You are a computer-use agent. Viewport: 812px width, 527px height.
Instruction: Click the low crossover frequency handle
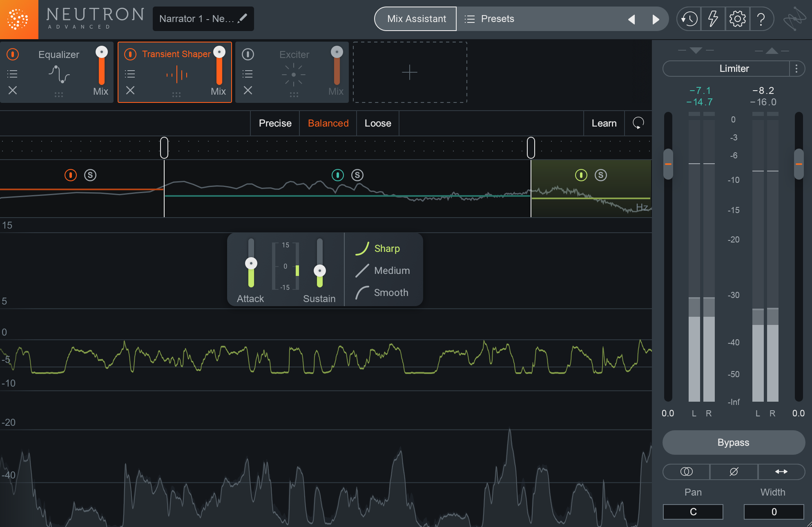click(x=164, y=147)
